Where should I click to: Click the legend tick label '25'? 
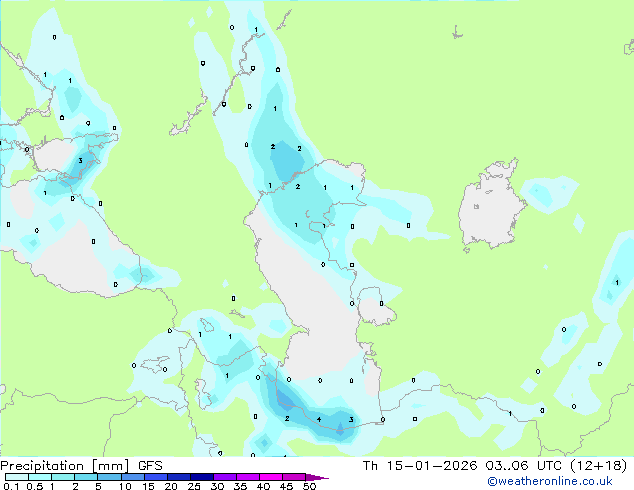point(194,486)
